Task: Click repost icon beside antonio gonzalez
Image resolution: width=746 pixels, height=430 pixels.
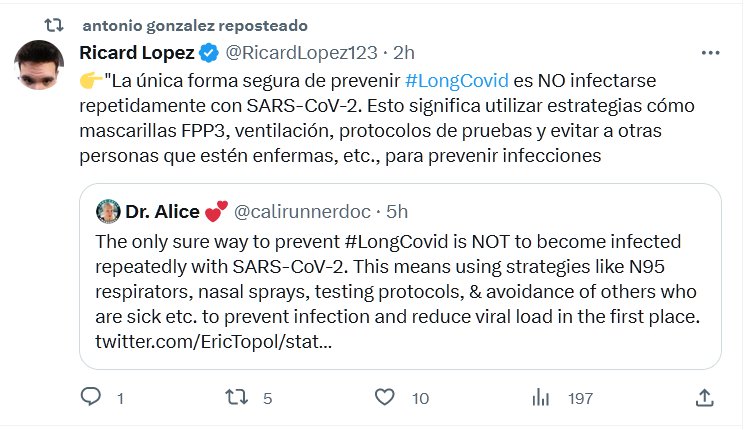Action: pos(54,25)
